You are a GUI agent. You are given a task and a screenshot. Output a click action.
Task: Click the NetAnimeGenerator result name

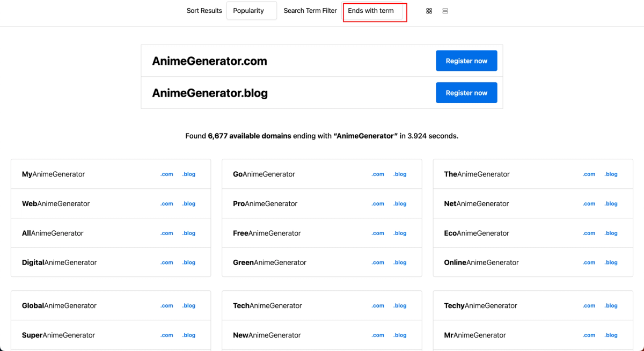[x=477, y=204]
